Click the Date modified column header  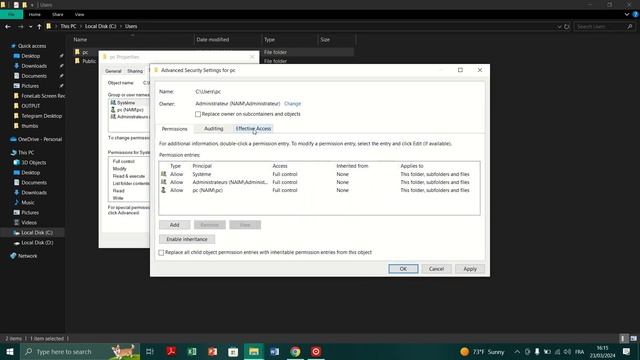click(213, 40)
